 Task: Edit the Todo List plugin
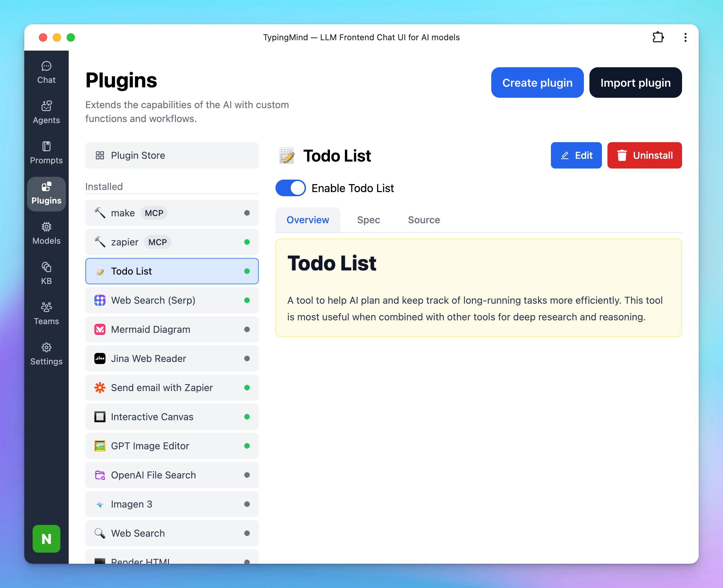pos(576,155)
